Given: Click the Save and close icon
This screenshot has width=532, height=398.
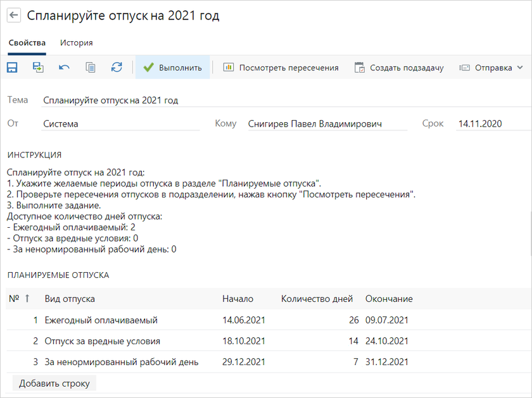Looking at the screenshot, I should click(38, 68).
